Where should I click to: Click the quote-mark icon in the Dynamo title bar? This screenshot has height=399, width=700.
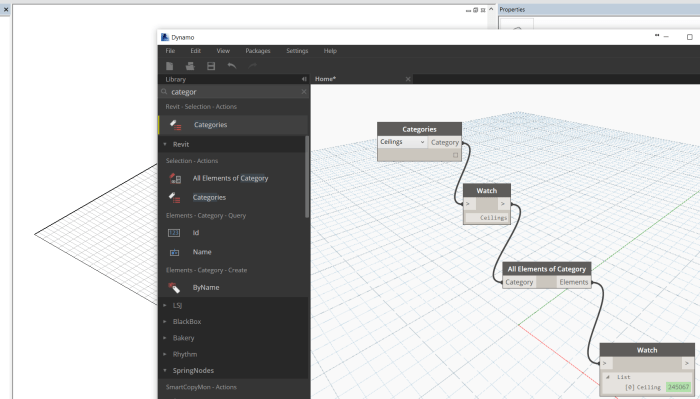tap(657, 35)
